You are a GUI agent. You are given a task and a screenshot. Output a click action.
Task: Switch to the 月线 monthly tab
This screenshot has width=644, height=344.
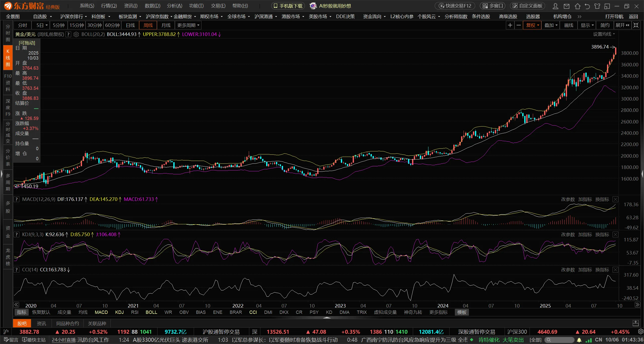point(166,25)
